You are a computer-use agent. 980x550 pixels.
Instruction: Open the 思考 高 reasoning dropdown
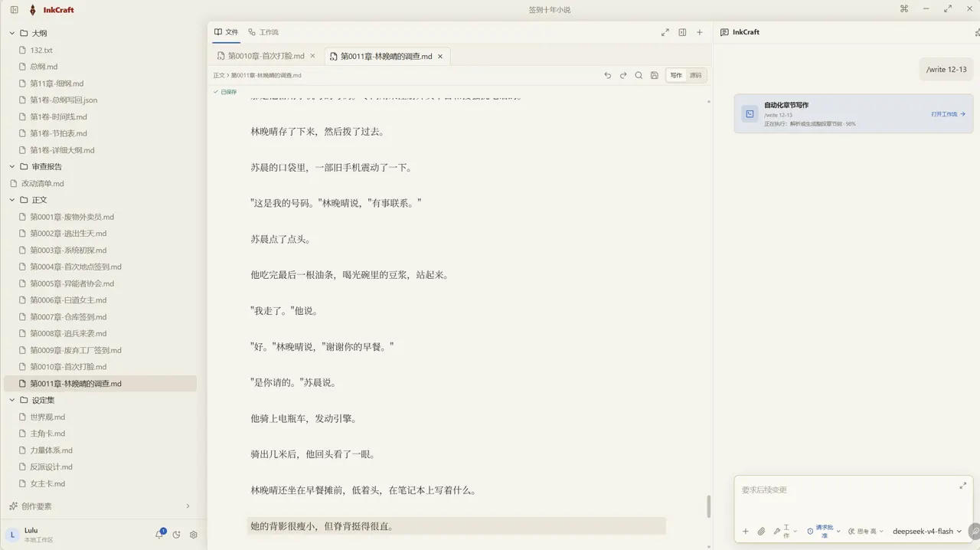[866, 531]
